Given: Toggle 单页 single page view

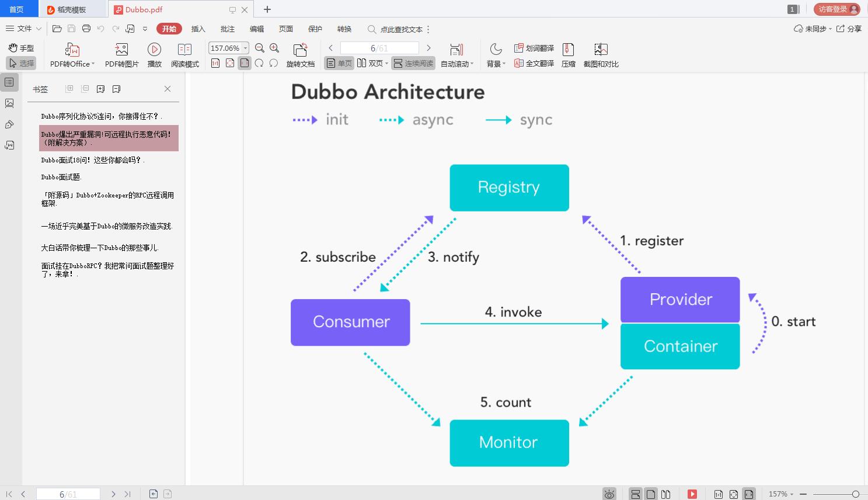Looking at the screenshot, I should [x=339, y=63].
